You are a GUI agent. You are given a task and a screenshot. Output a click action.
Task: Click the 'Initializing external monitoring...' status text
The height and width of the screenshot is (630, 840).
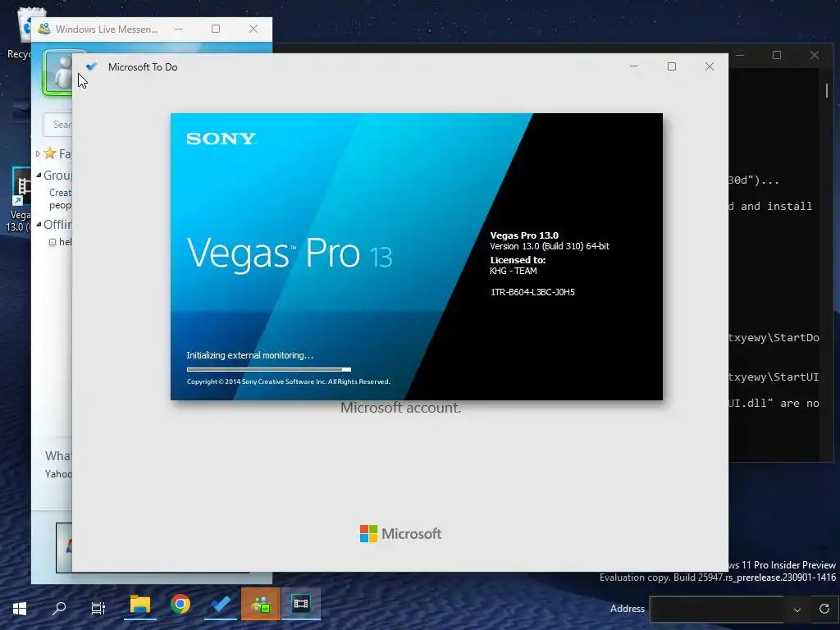tap(249, 355)
